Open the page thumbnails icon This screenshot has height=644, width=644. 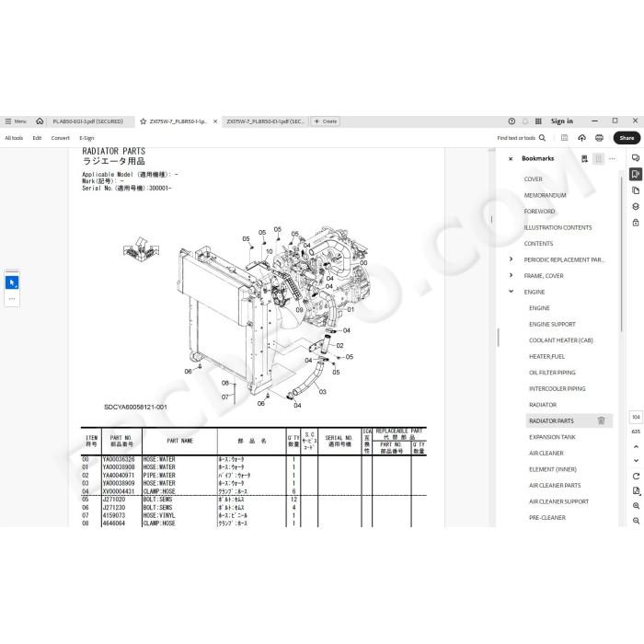coord(636,190)
